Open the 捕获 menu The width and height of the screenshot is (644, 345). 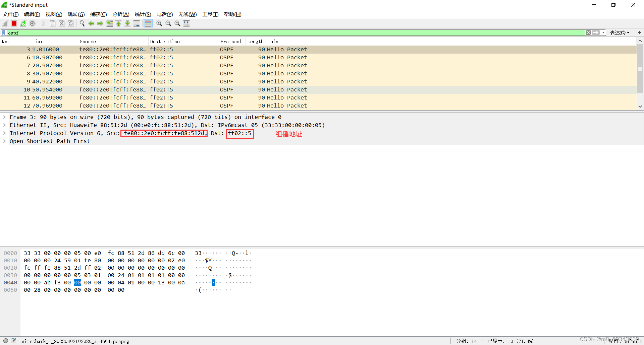(x=98, y=14)
